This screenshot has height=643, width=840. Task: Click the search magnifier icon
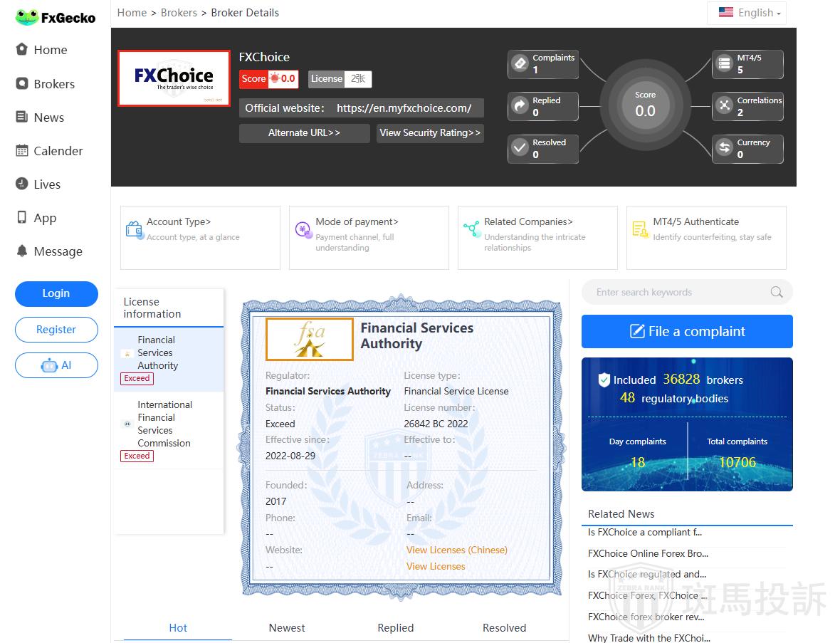click(776, 292)
